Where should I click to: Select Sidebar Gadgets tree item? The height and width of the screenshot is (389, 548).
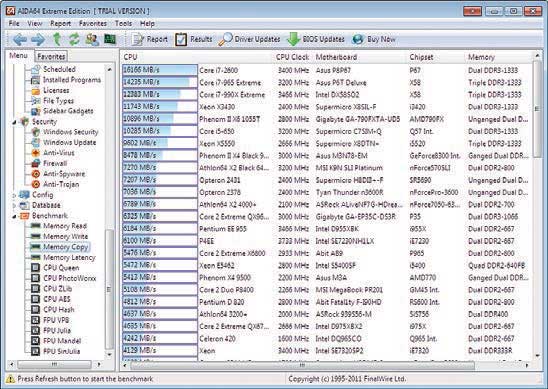click(x=68, y=111)
